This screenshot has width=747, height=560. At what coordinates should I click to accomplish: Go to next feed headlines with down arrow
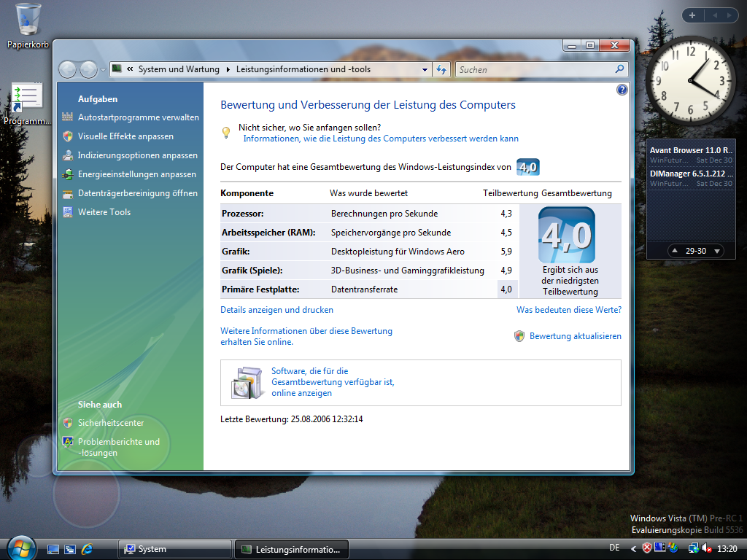click(x=716, y=251)
